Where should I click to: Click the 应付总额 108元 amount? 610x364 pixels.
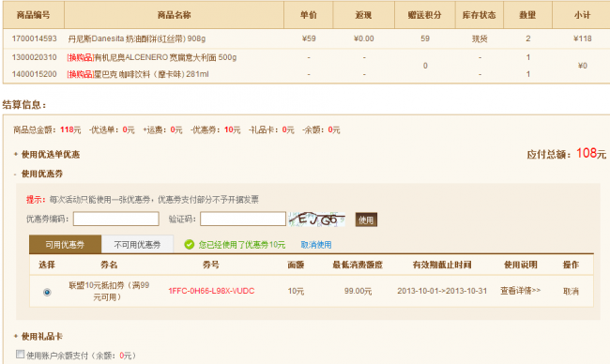591,153
